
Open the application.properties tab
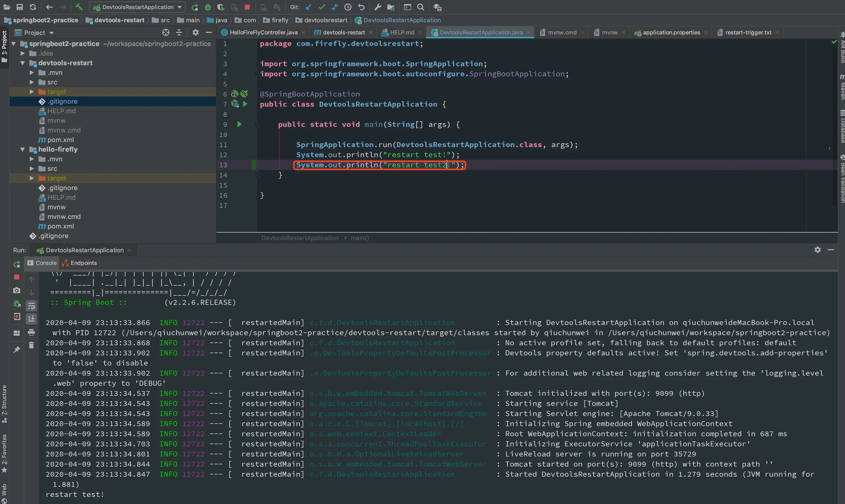[x=671, y=32]
